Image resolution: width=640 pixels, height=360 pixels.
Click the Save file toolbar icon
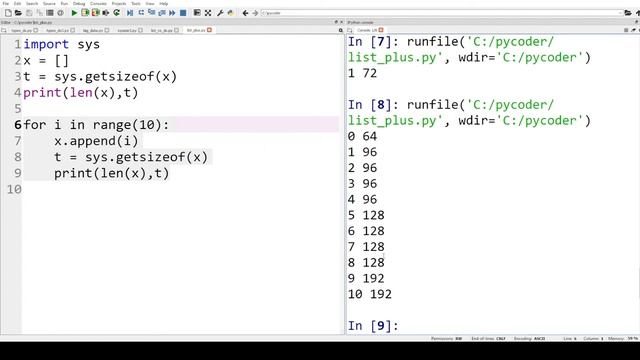[29, 13]
